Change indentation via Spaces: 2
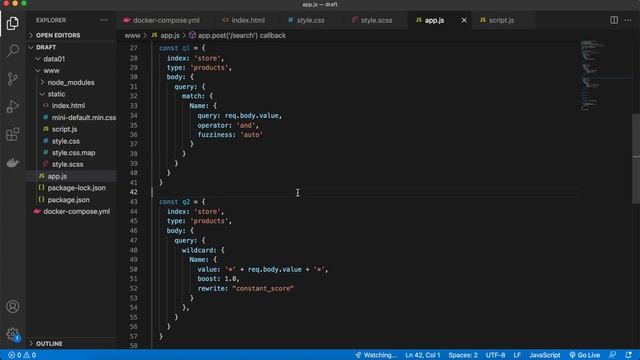The height and width of the screenshot is (360, 640). [462, 355]
